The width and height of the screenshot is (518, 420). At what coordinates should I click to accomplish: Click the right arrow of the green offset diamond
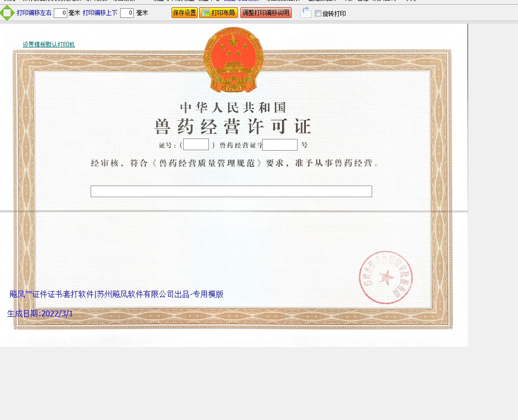(x=12, y=13)
